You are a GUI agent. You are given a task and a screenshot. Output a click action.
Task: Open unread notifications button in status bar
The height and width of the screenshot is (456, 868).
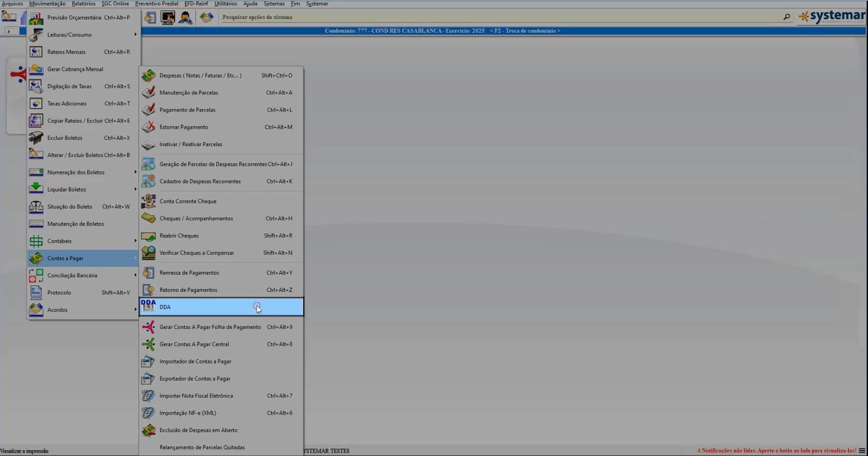point(862,451)
